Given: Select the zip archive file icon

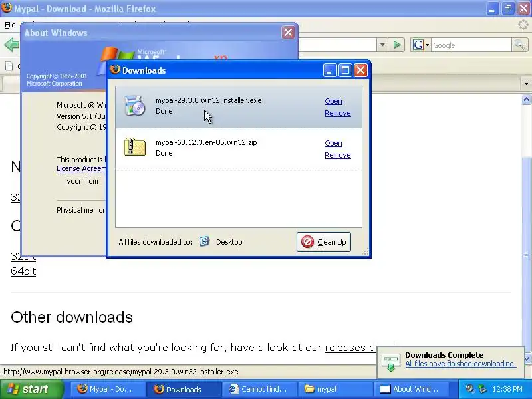Looking at the screenshot, I should [x=135, y=147].
